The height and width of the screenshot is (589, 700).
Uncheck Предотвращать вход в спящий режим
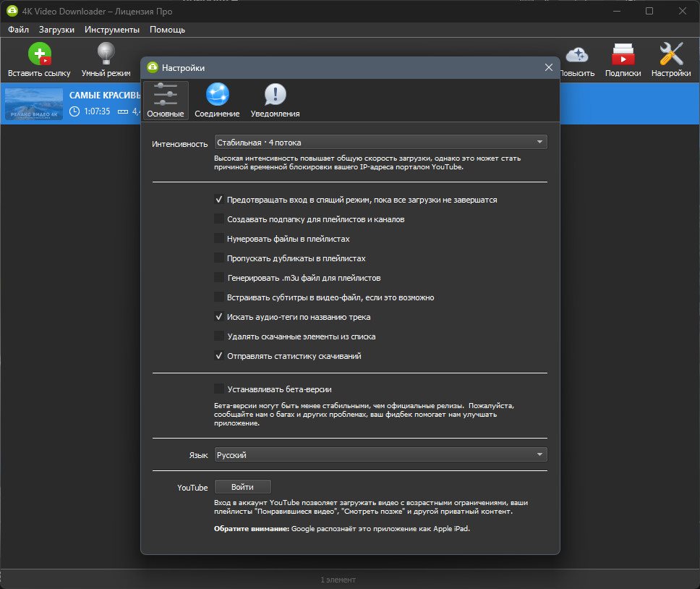(218, 200)
